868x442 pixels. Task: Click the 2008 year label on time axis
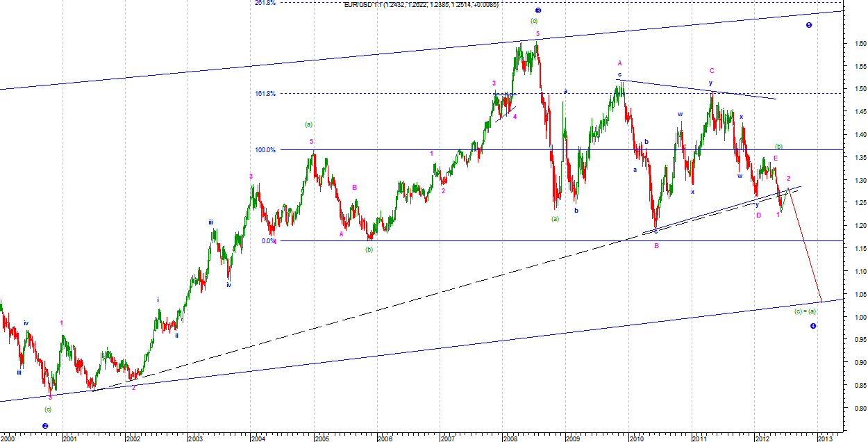[x=510, y=438]
